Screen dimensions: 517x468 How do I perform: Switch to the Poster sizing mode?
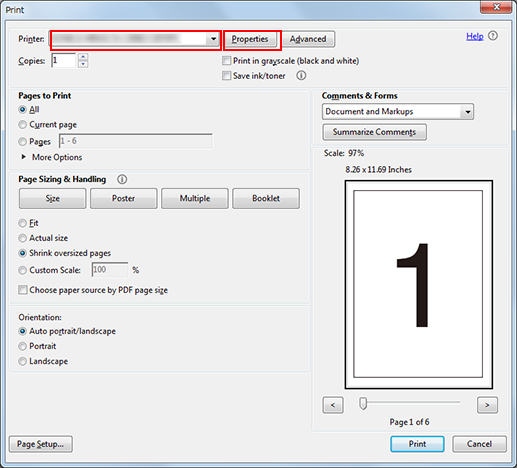(x=124, y=199)
